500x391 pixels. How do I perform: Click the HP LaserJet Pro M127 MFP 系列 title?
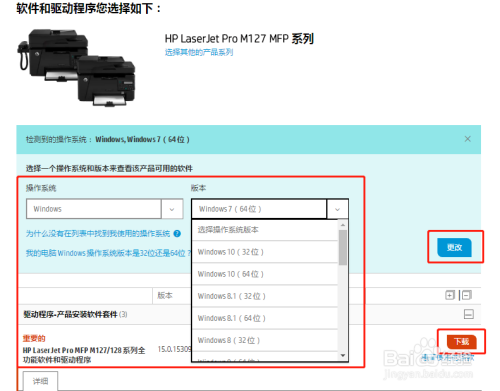pyautogui.click(x=239, y=39)
